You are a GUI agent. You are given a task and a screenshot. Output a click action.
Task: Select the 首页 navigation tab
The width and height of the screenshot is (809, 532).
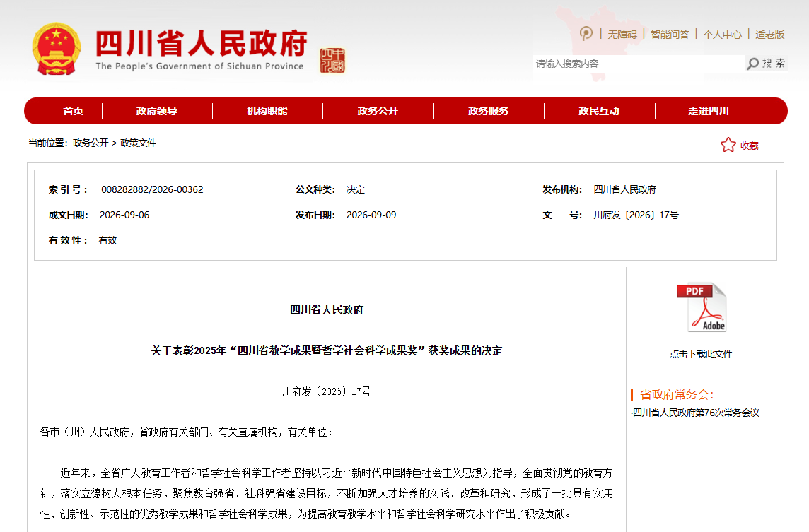tap(74, 111)
